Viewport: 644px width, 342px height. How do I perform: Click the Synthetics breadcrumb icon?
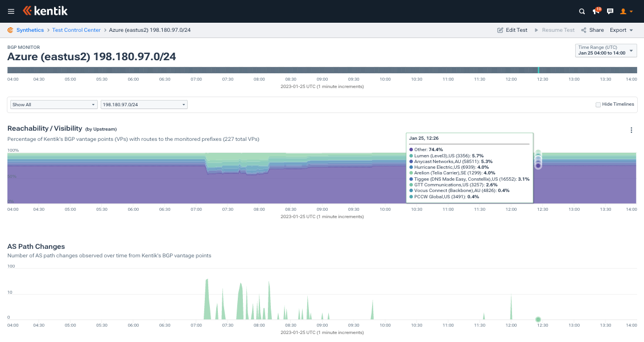[10, 30]
